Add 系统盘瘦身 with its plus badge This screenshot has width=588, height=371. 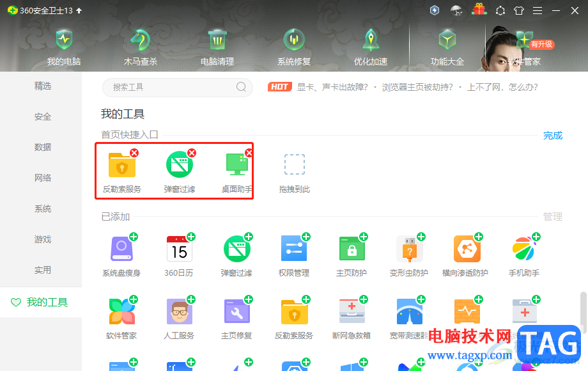pyautogui.click(x=134, y=237)
